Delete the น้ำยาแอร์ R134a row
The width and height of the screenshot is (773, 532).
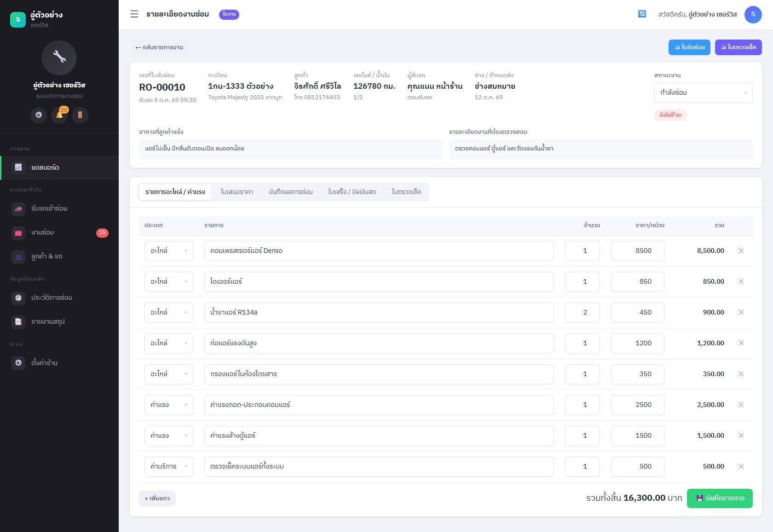point(741,313)
